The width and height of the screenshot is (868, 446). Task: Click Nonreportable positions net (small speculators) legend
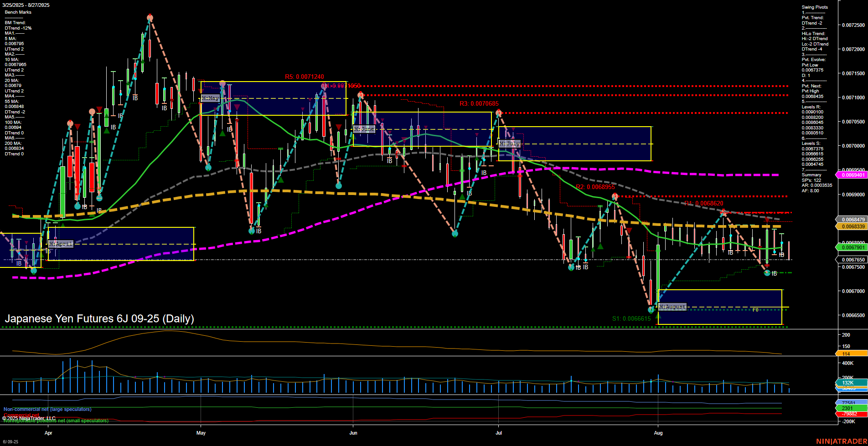pyautogui.click(x=56, y=420)
